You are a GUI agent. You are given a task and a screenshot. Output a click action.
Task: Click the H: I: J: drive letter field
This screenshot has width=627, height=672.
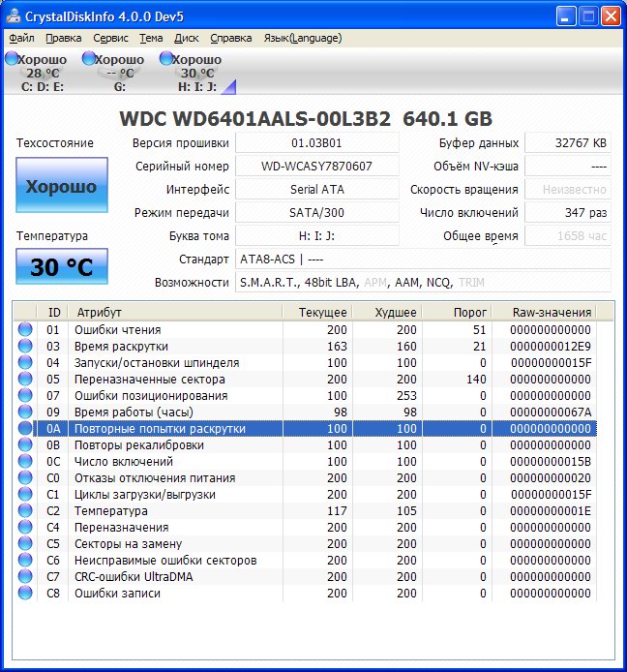tap(317, 235)
